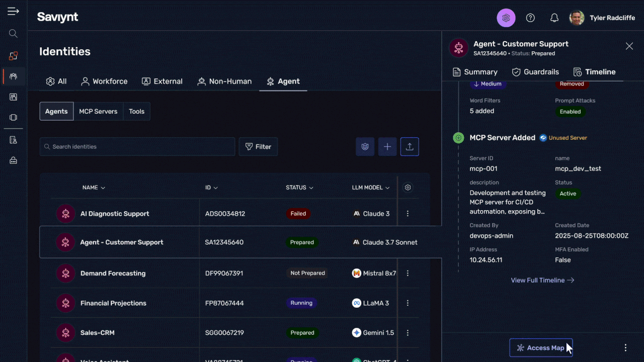
Task: Expand the hamburger navigation menu
Action: (13, 11)
